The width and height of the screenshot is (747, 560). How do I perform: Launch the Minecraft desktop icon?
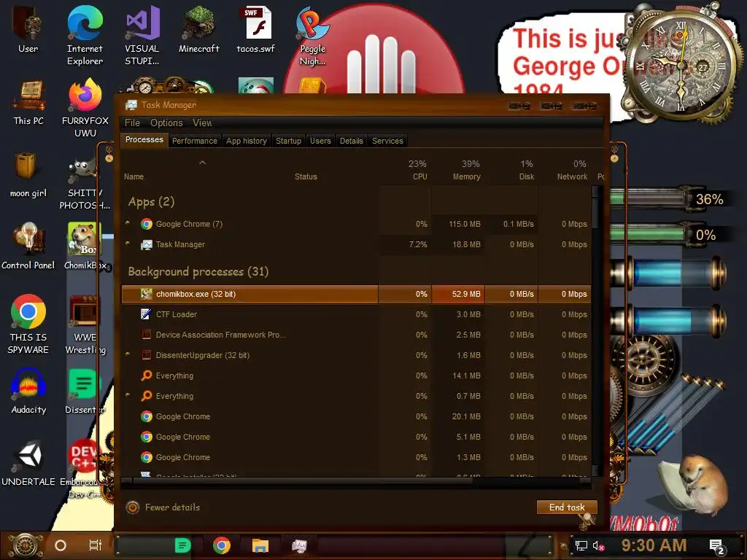pyautogui.click(x=199, y=30)
